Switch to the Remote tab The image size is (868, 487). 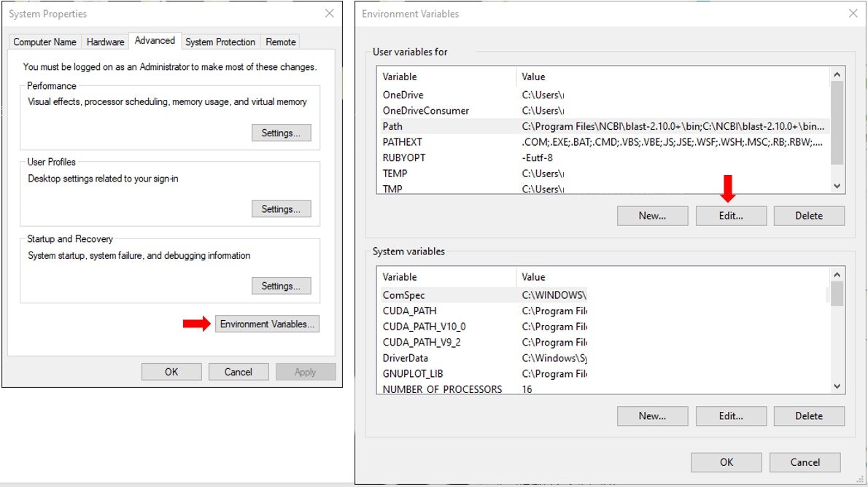[281, 42]
